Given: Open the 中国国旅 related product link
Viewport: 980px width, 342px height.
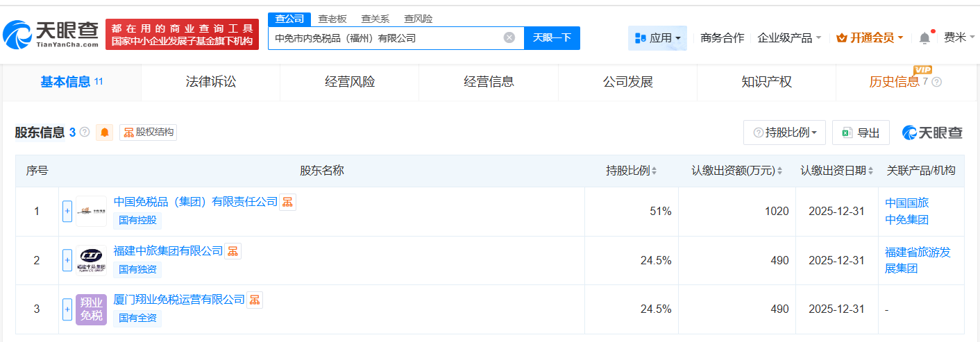Looking at the screenshot, I should click(x=906, y=203).
